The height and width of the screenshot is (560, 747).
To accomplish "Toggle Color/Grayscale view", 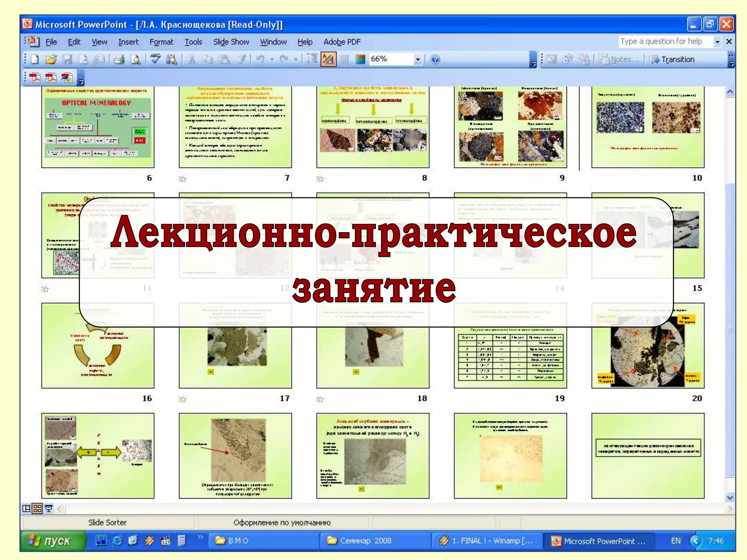I will 360,59.
